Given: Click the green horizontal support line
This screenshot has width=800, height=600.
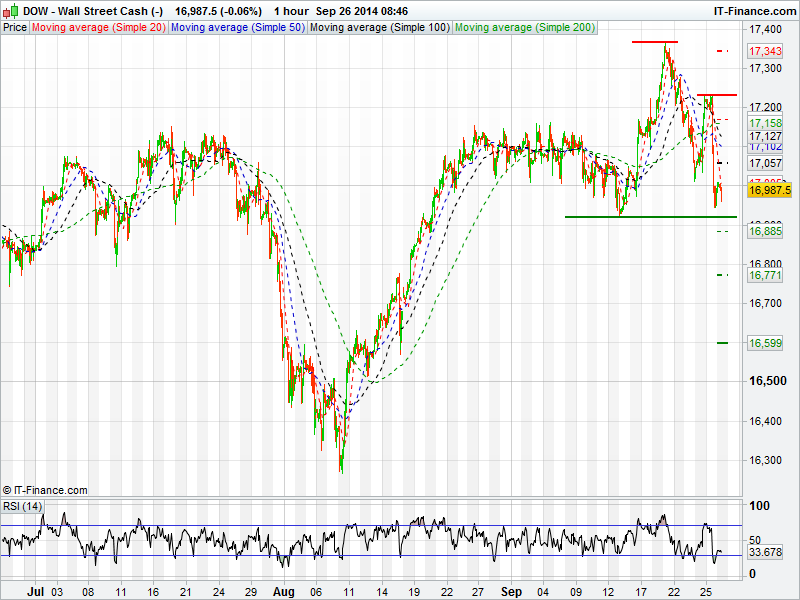Looking at the screenshot, I should pyautogui.click(x=651, y=217).
